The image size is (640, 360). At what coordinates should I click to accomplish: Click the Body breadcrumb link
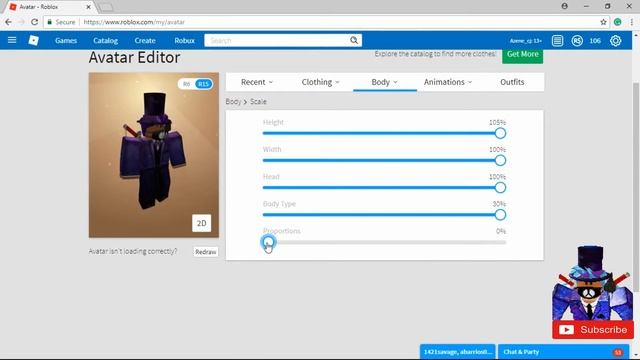point(233,102)
